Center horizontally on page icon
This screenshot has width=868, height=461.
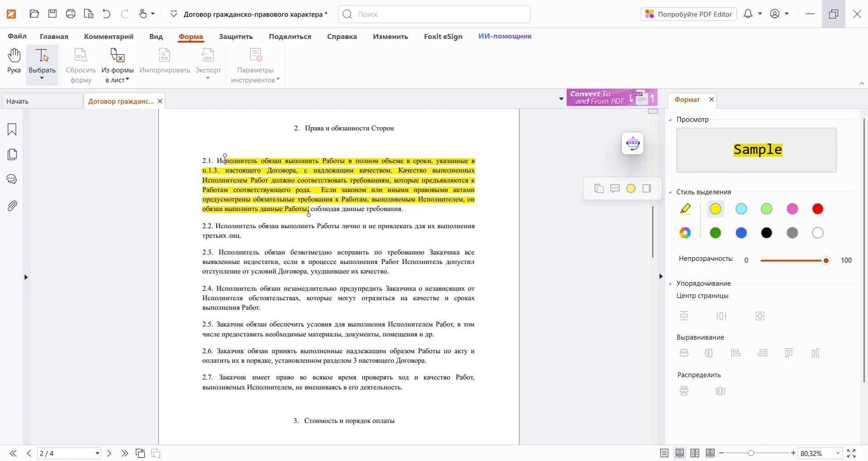tap(721, 316)
